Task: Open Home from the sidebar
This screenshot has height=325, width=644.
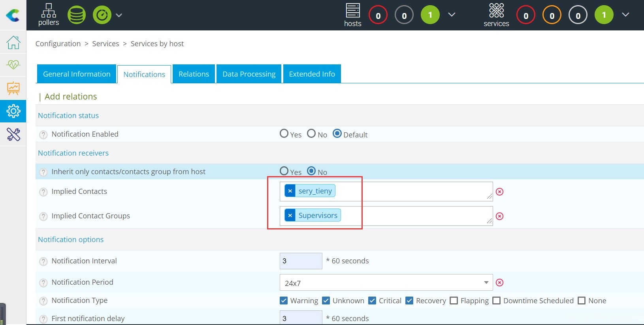Action: (x=13, y=42)
